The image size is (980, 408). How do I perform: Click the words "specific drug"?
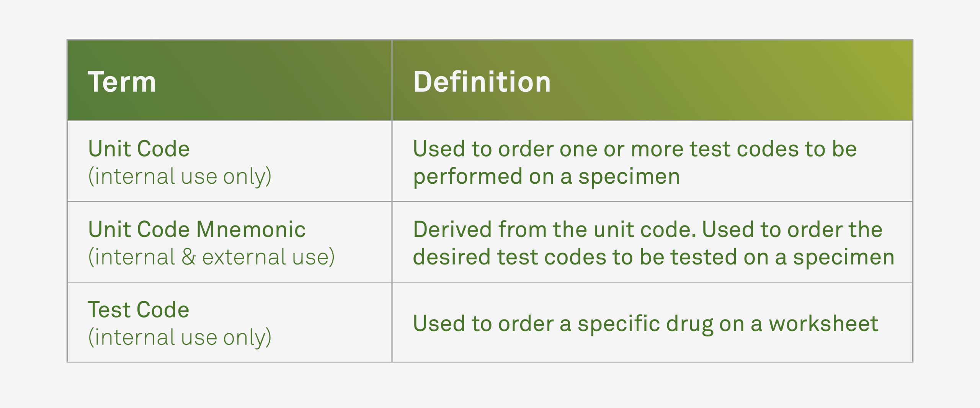click(645, 323)
